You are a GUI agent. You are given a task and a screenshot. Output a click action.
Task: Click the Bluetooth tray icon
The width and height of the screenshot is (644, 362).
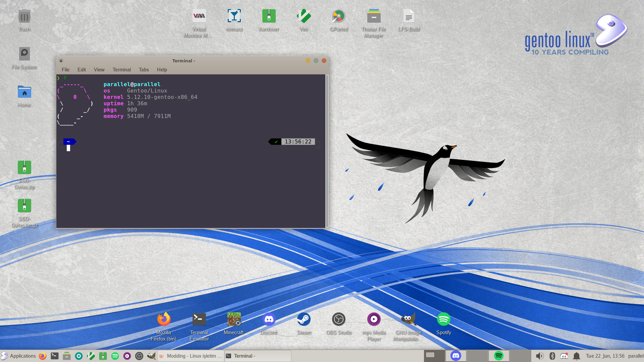(x=552, y=356)
